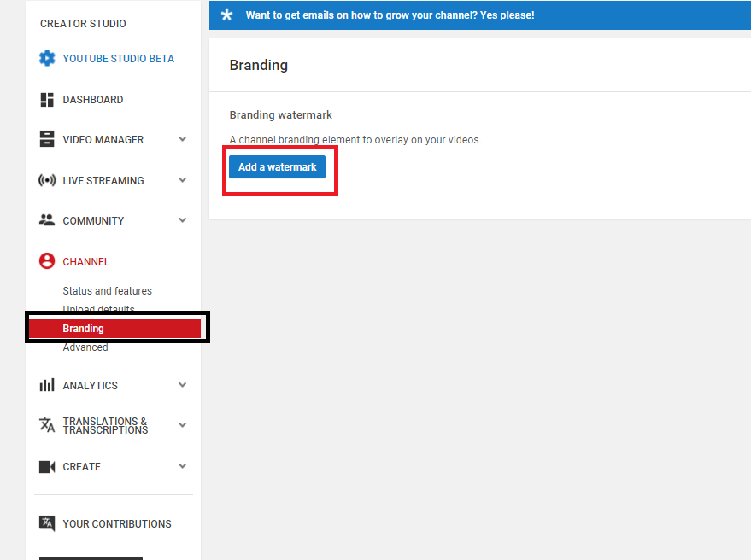Screen dimensions: 751x560
Task: Open Community menu label
Action: 93,221
